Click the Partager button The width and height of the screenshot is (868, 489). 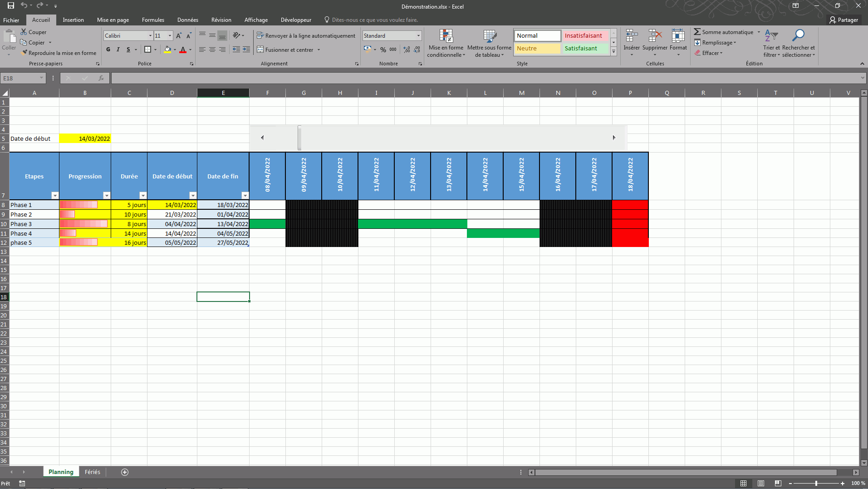click(x=843, y=20)
